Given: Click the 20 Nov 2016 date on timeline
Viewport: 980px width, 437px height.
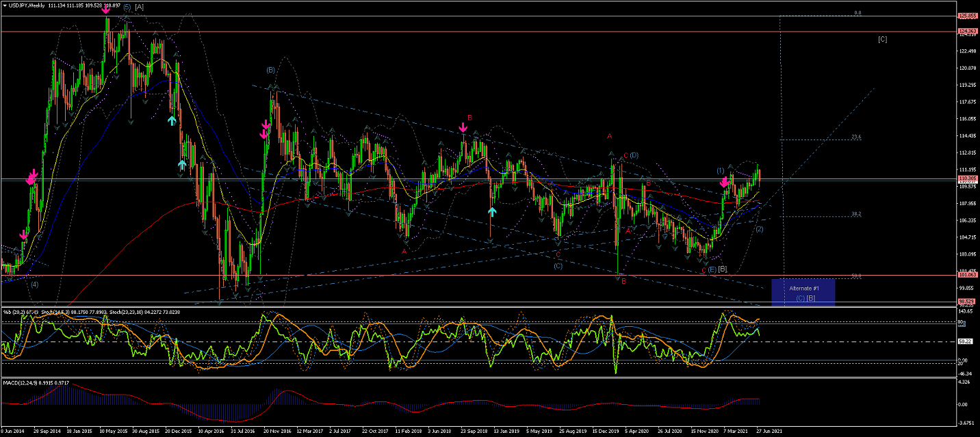Looking at the screenshot, I should (x=275, y=432).
